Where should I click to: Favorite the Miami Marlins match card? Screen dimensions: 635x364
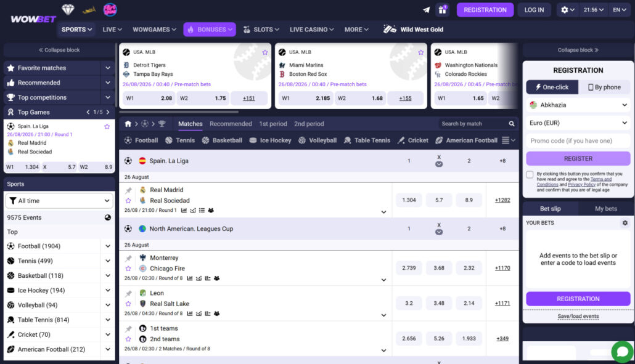tap(421, 52)
